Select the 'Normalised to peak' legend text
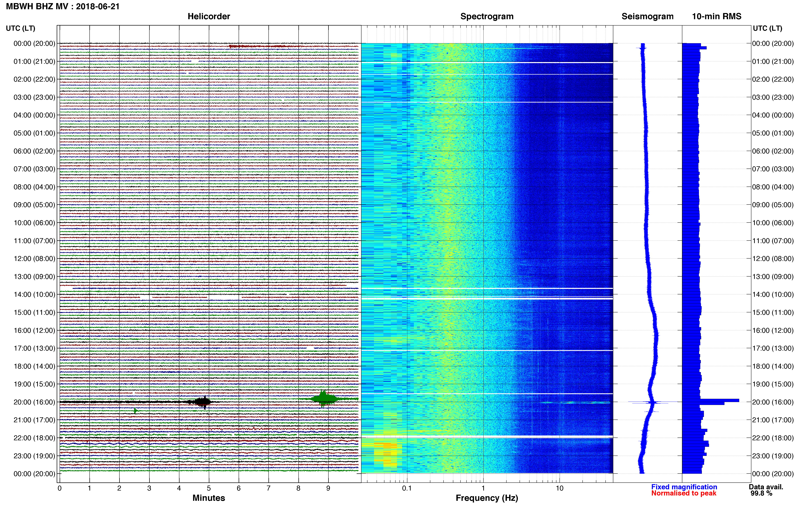 click(x=684, y=493)
